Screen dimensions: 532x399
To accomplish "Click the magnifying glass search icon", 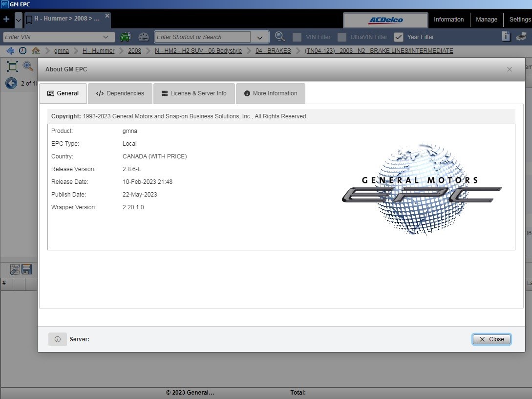I will (x=280, y=36).
